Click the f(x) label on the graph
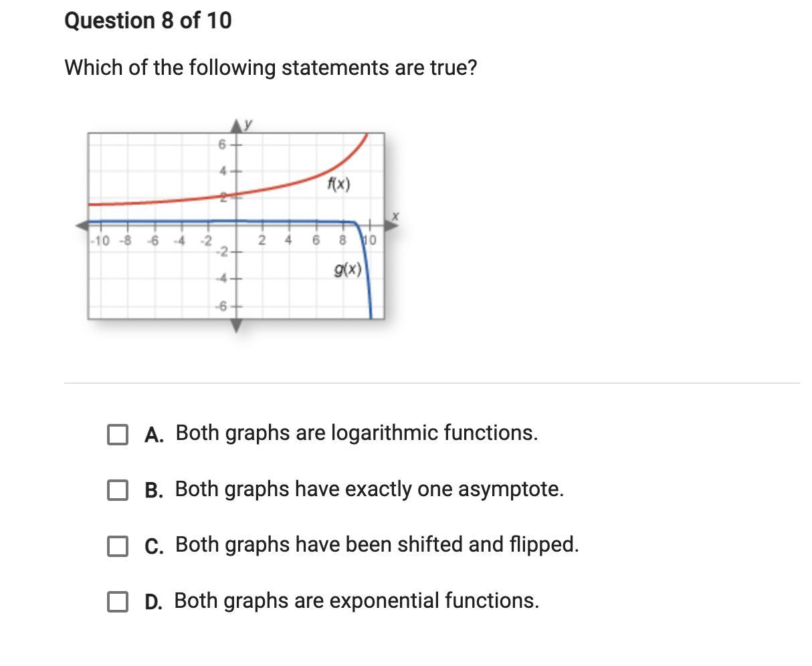 click(338, 184)
